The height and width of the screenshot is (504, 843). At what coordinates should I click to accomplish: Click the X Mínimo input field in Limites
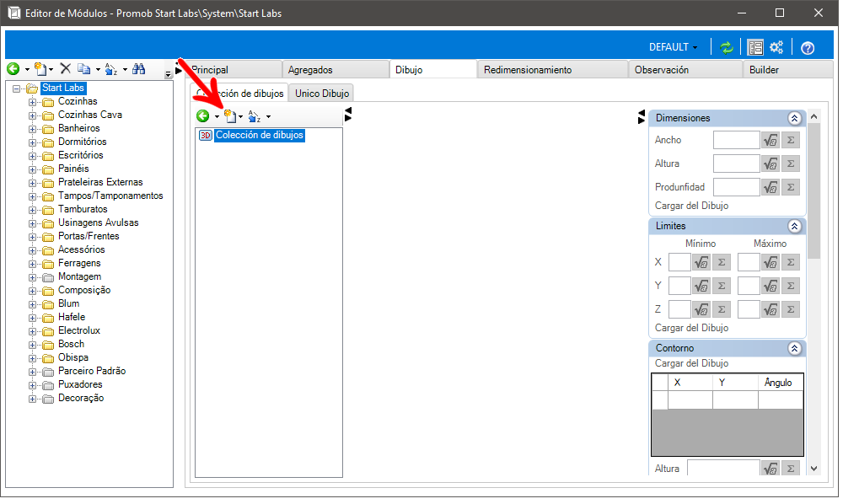(x=679, y=263)
